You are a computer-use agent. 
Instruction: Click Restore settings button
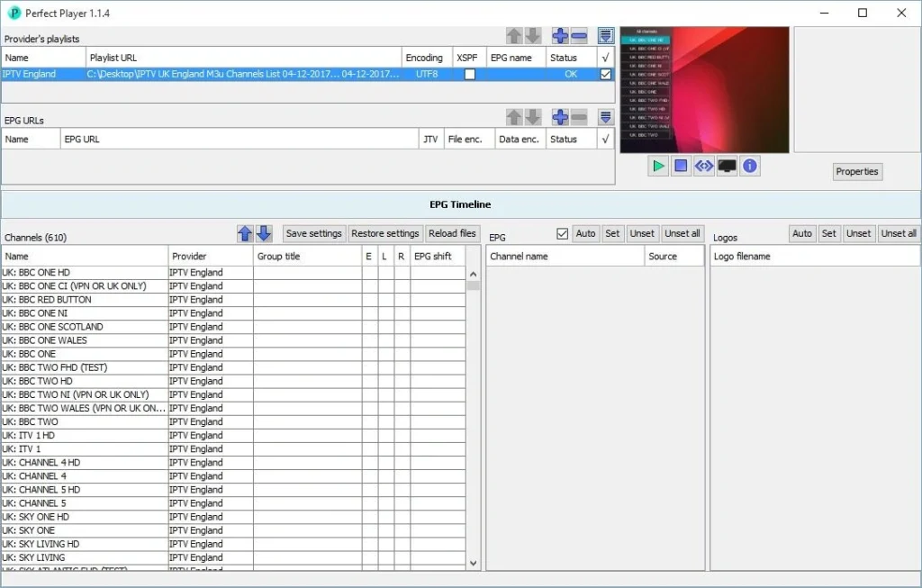385,233
